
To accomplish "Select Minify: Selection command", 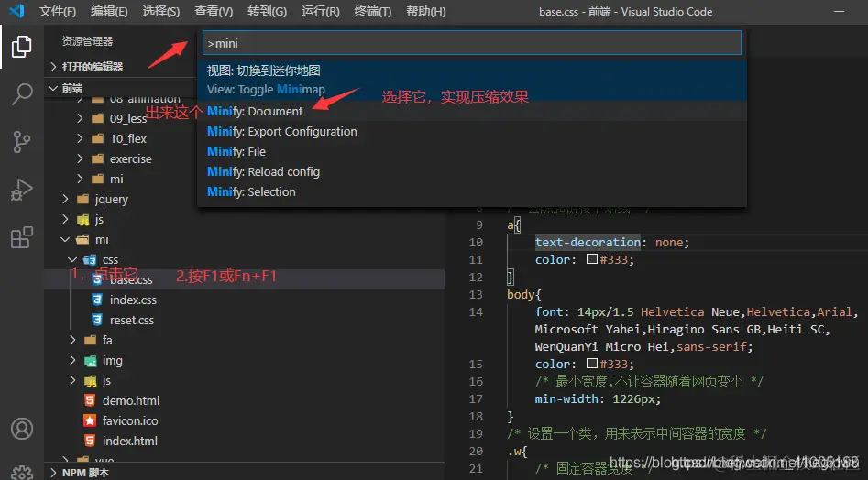I will coord(472,191).
